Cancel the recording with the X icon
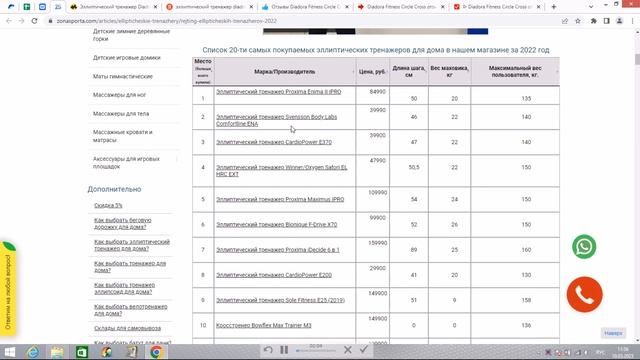Image resolution: width=640 pixels, height=360 pixels. coord(348,350)
